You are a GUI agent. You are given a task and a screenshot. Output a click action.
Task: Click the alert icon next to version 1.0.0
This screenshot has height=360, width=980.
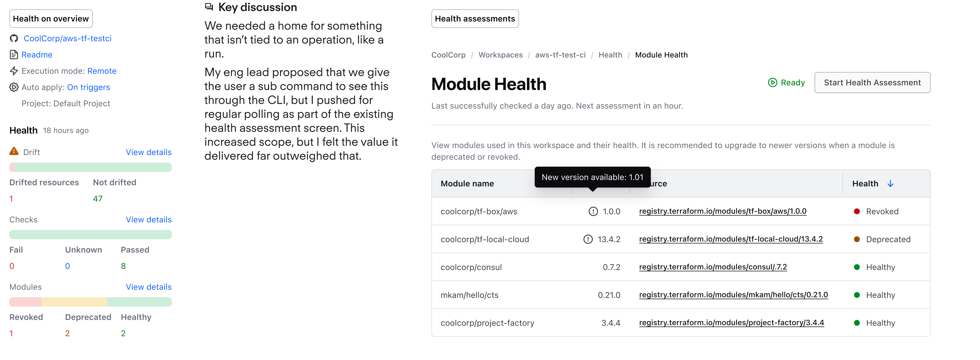[x=593, y=212]
